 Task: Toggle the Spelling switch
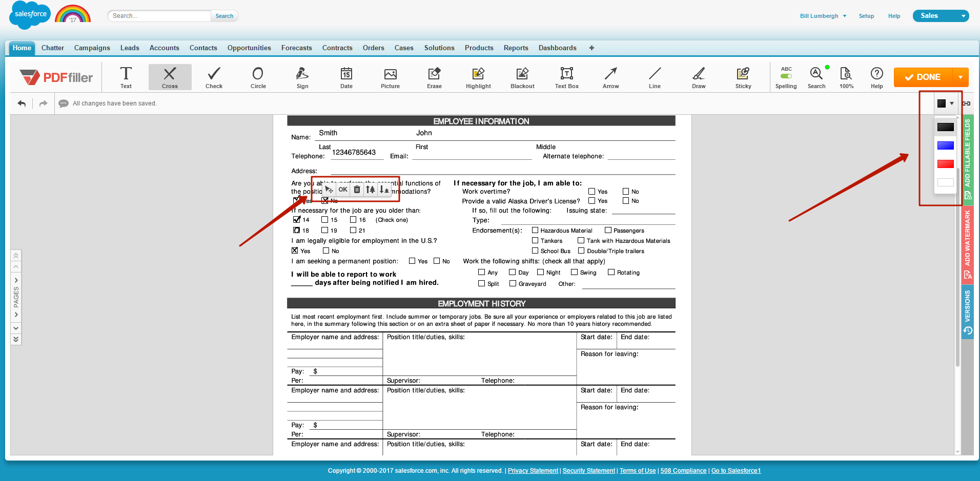786,76
